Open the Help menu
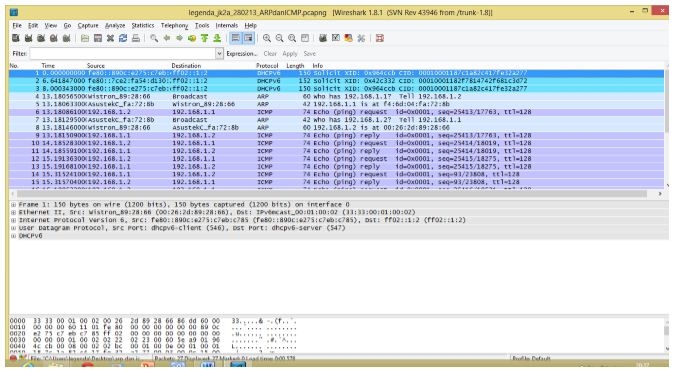Viewport: 679px width, 371px height. click(250, 26)
